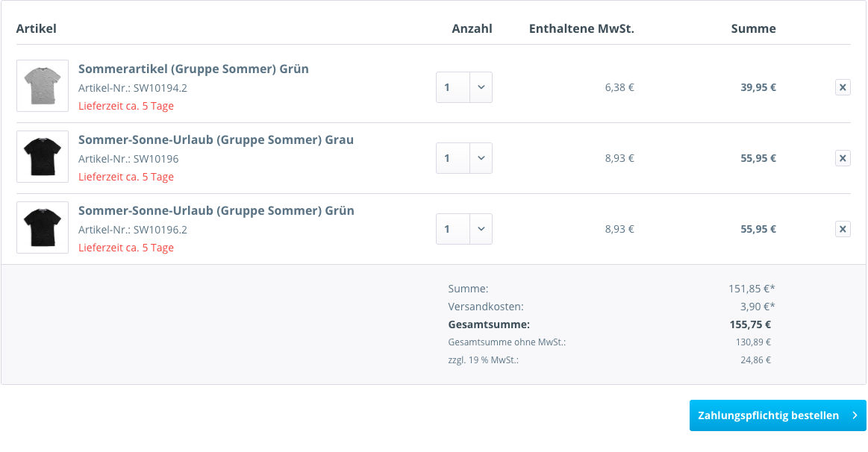Click the Enthaltene MwSt. column header

point(581,29)
